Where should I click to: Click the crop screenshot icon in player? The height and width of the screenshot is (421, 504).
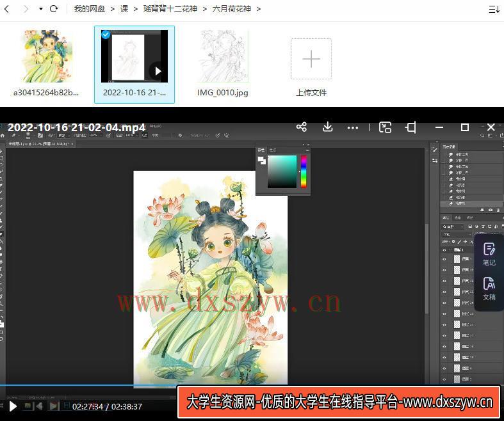[411, 127]
